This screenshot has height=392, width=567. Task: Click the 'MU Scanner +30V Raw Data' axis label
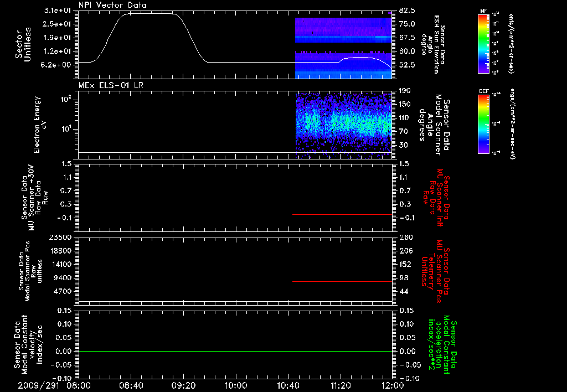[x=34, y=198]
